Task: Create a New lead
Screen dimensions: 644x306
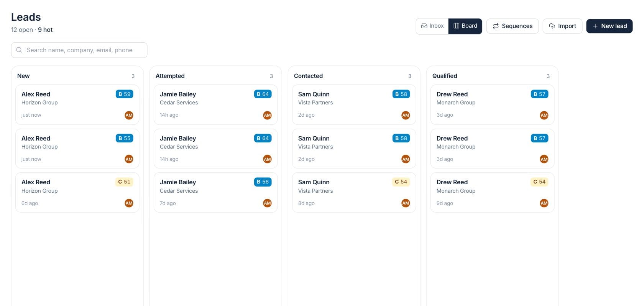Action: tap(609, 26)
